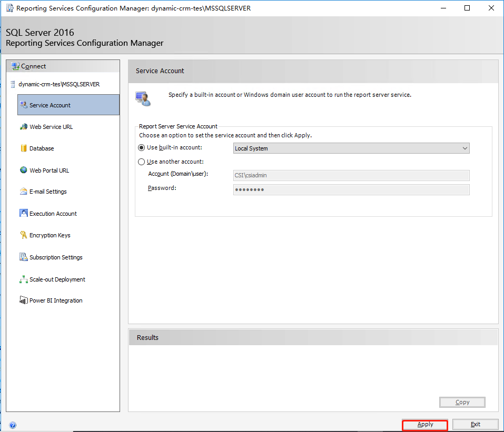Minimize the Configuration Manager window

(443, 8)
